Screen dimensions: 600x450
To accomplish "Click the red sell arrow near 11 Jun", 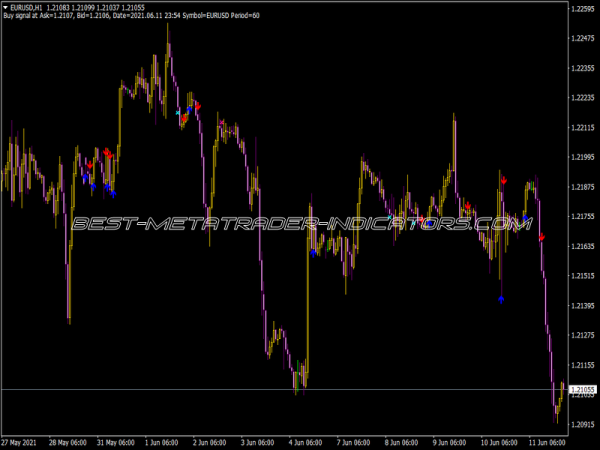I will tap(542, 238).
